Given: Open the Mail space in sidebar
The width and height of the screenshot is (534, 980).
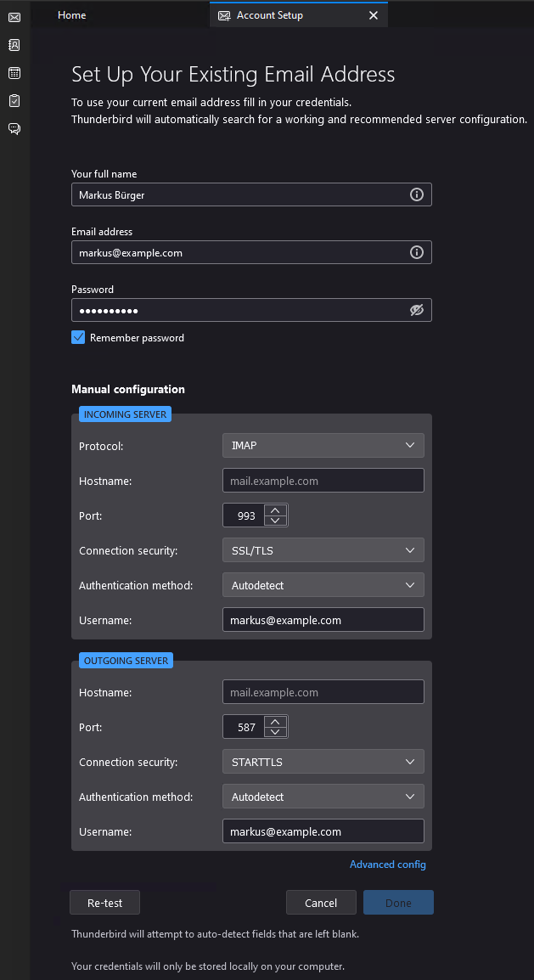Looking at the screenshot, I should click(x=14, y=17).
